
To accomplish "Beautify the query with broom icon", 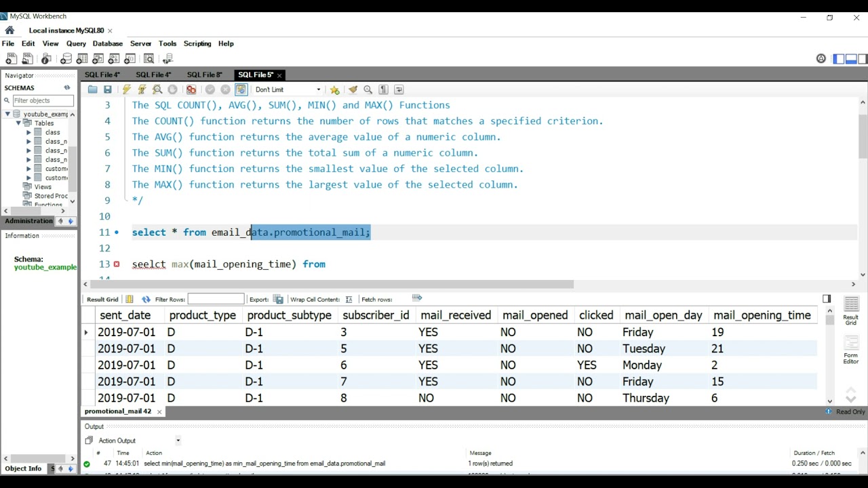I will (353, 89).
